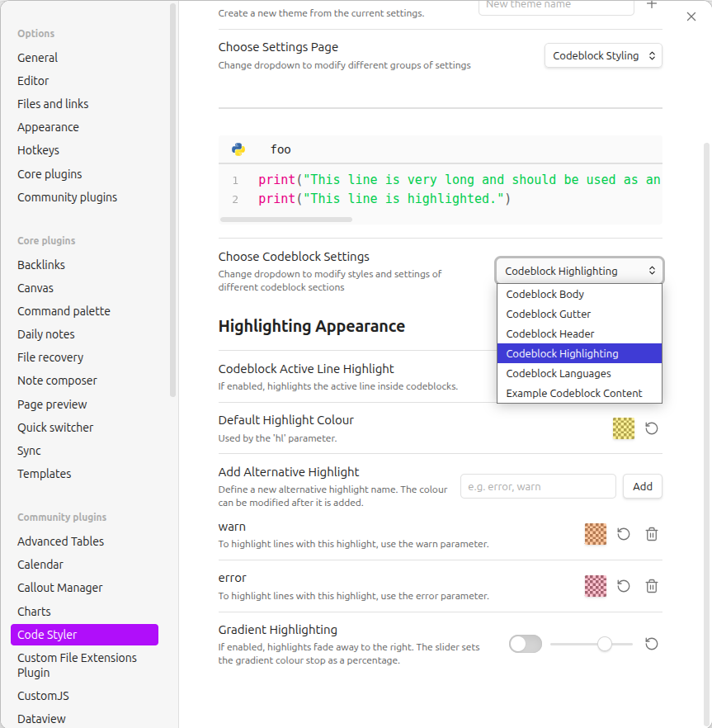Viewport: 712px width, 728px height.
Task: Delete the warn alternative highlight
Action: point(651,534)
